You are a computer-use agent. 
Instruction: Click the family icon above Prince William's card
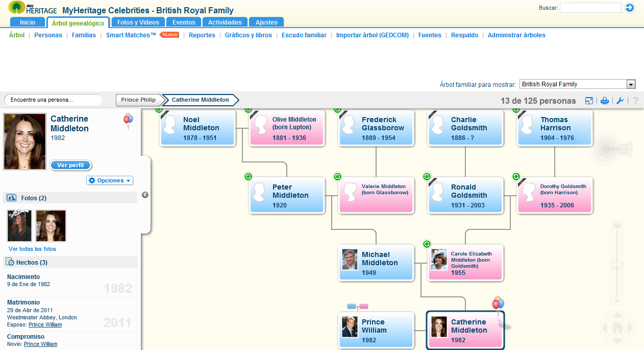point(358,307)
